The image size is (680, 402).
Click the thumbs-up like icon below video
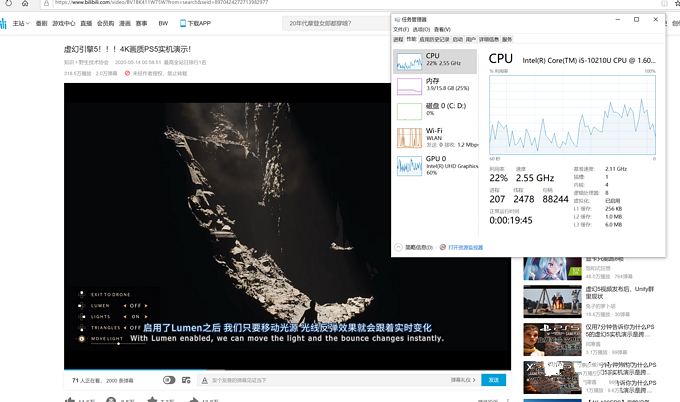coord(69,400)
